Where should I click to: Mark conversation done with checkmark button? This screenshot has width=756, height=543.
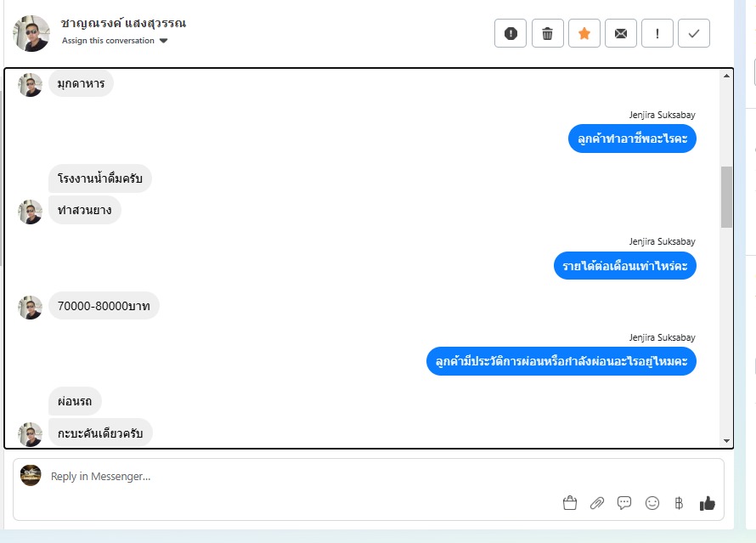(x=694, y=33)
